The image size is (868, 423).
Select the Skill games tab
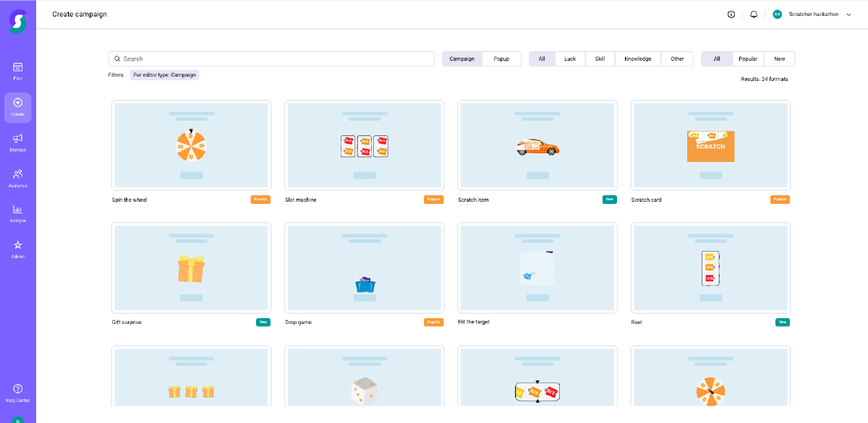pyautogui.click(x=600, y=59)
